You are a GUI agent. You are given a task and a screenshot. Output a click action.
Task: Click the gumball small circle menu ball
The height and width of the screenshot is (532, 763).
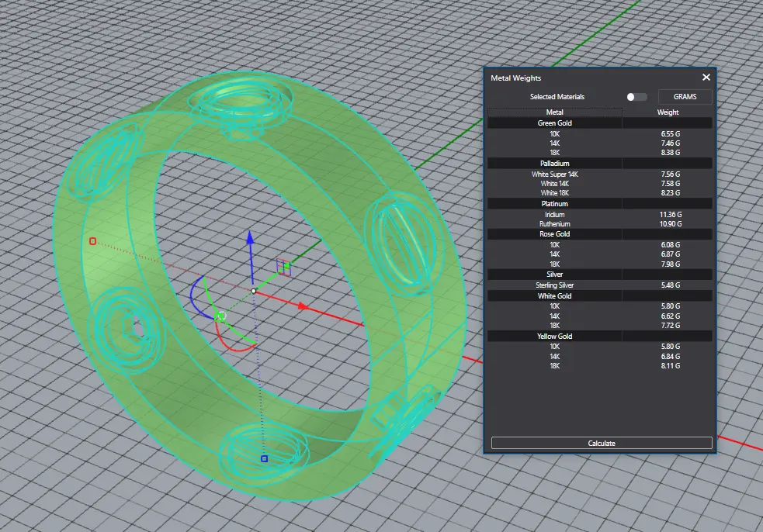pos(221,316)
